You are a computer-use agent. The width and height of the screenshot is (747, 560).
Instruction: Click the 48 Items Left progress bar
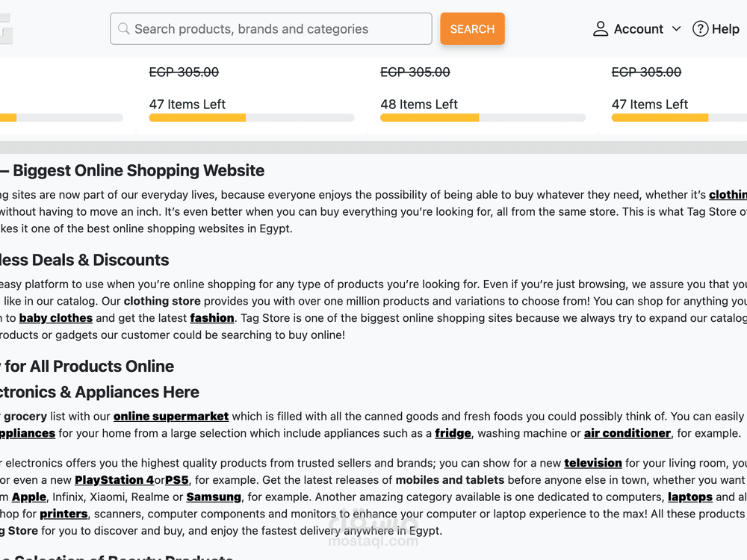coord(483,118)
